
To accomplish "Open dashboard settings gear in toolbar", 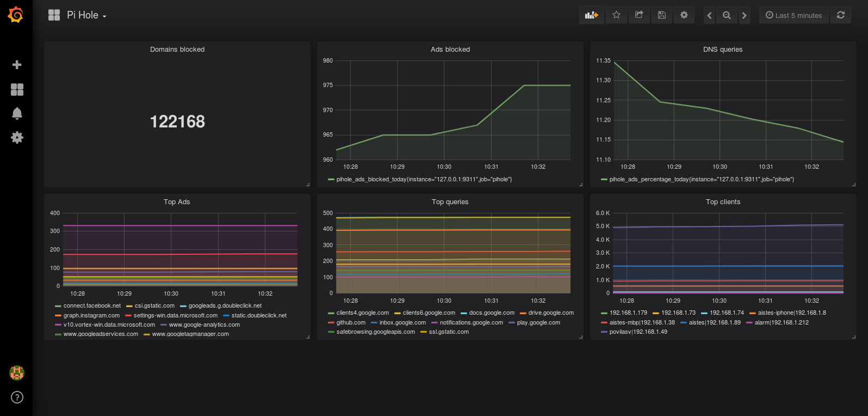I will (684, 15).
